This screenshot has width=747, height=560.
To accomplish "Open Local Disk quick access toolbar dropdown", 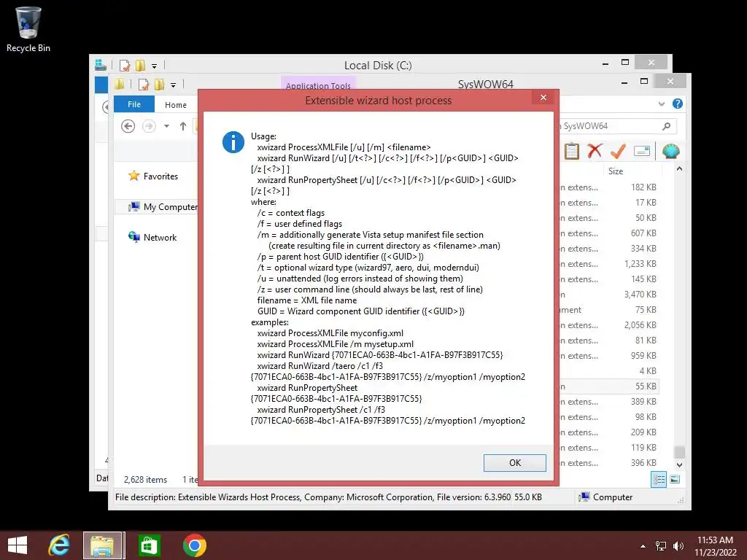I will 155,66.
